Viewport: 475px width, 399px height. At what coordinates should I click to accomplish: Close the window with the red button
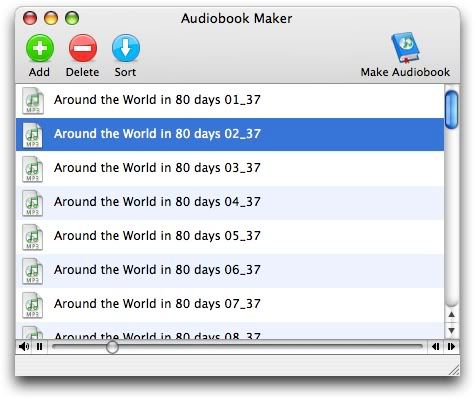[30, 18]
